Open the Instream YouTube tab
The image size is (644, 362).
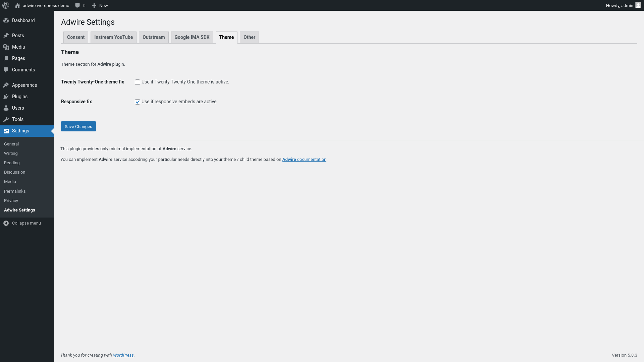113,37
